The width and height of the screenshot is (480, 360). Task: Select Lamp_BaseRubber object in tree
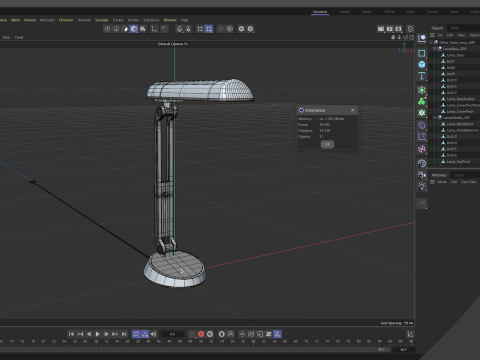(x=461, y=99)
